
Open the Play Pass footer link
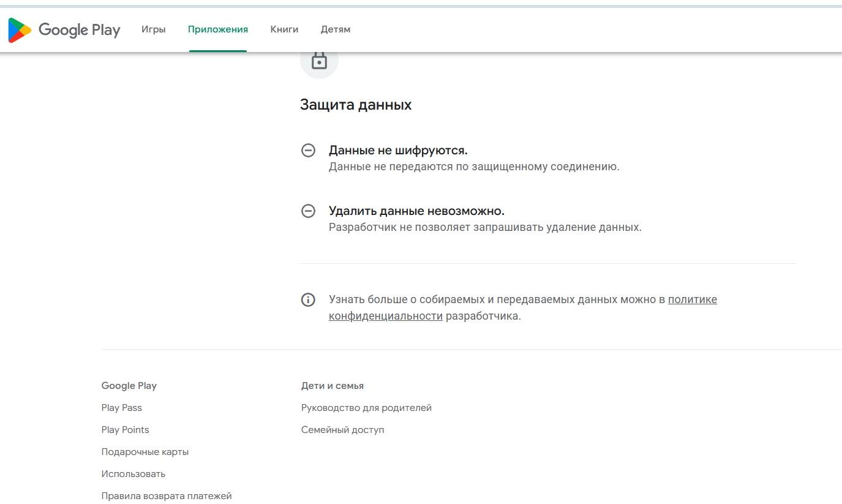click(121, 408)
